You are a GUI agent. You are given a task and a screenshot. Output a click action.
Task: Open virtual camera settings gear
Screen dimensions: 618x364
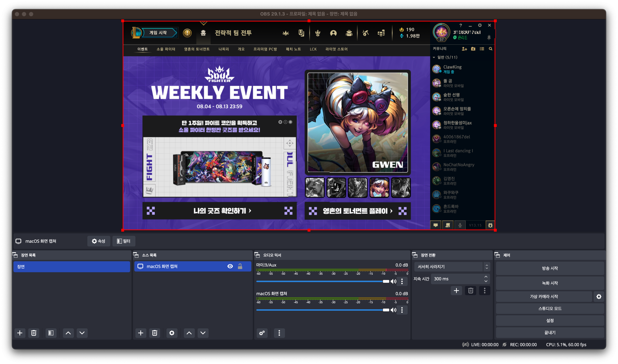coord(599,297)
